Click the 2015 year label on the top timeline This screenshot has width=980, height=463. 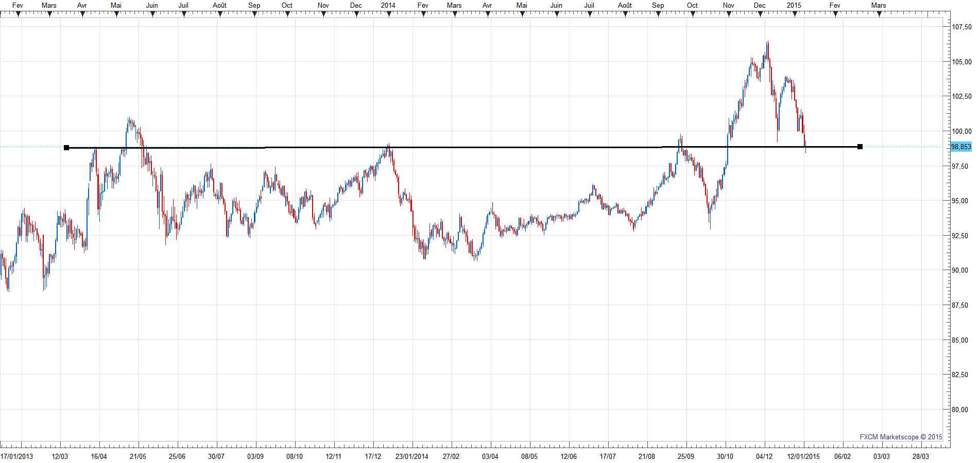point(794,5)
